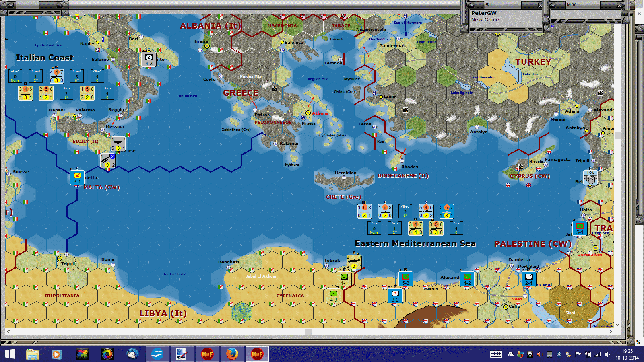Select the 3-1 unit on Malta
644x362 pixels.
(77, 178)
